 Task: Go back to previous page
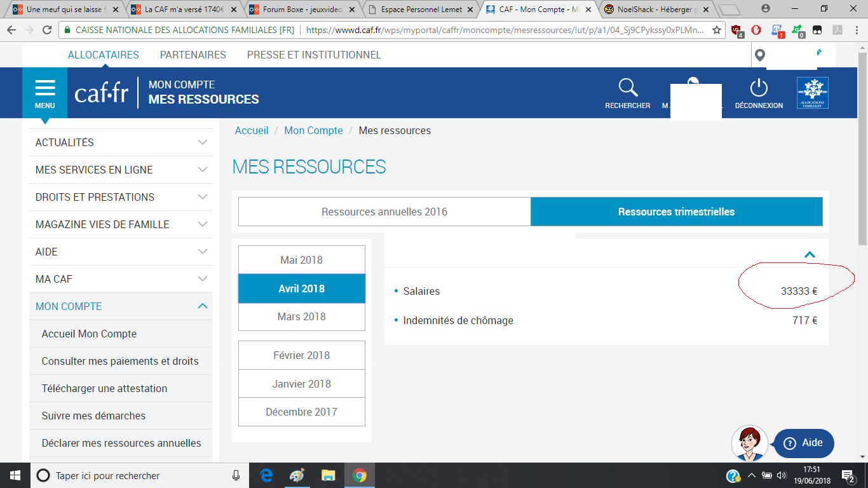[11, 30]
